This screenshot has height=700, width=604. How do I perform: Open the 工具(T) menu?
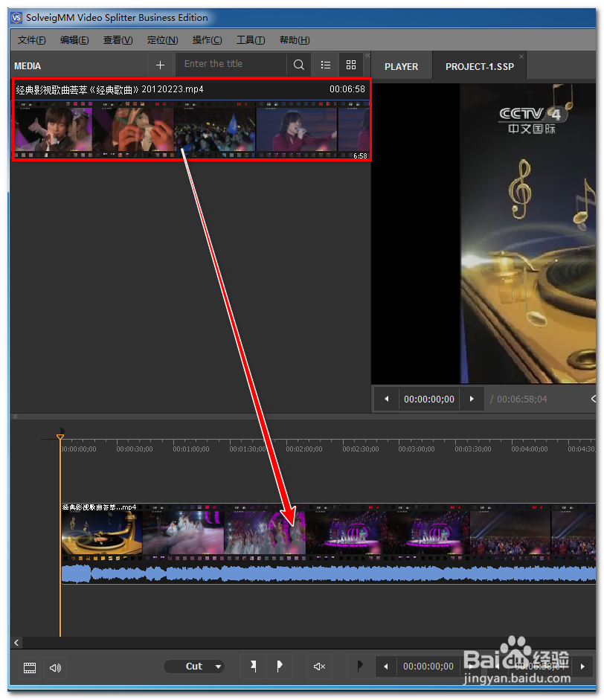click(251, 40)
